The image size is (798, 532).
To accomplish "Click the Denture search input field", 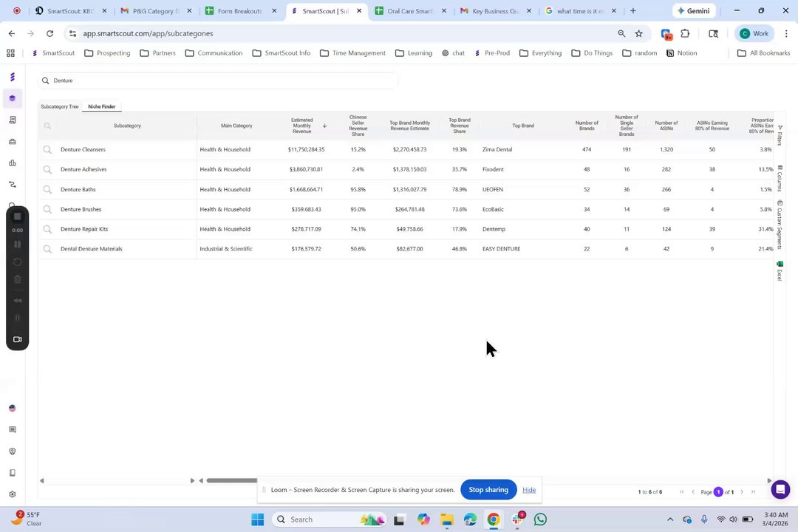I will tap(218, 81).
